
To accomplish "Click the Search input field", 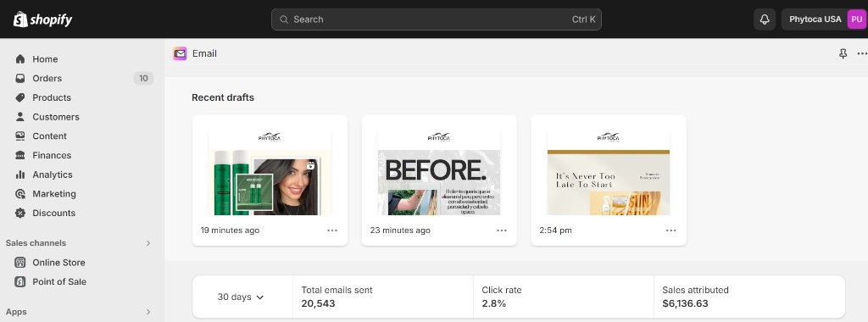I will coord(437,19).
